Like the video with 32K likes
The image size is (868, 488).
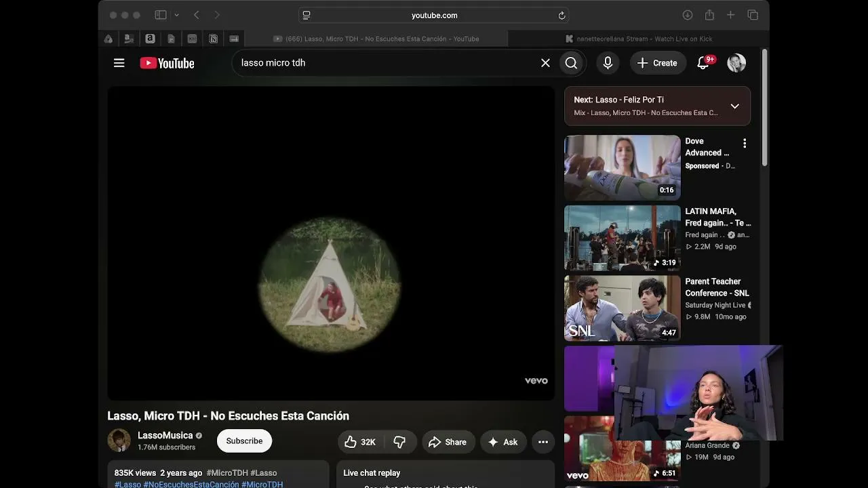point(359,442)
